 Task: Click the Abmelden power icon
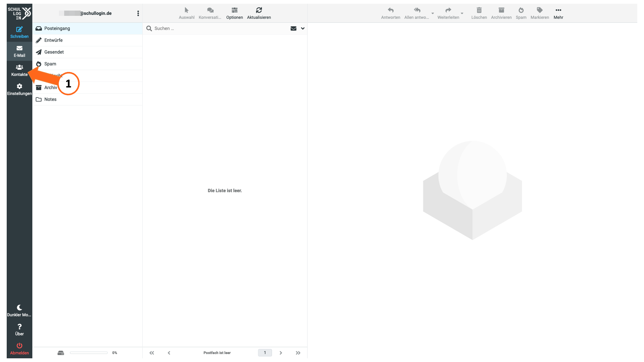[x=19, y=349]
